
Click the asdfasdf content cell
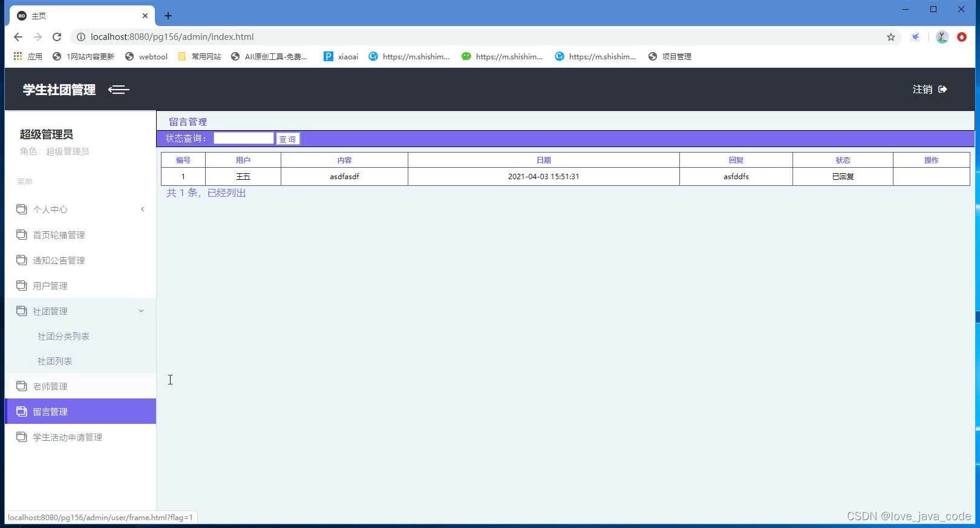pos(345,177)
